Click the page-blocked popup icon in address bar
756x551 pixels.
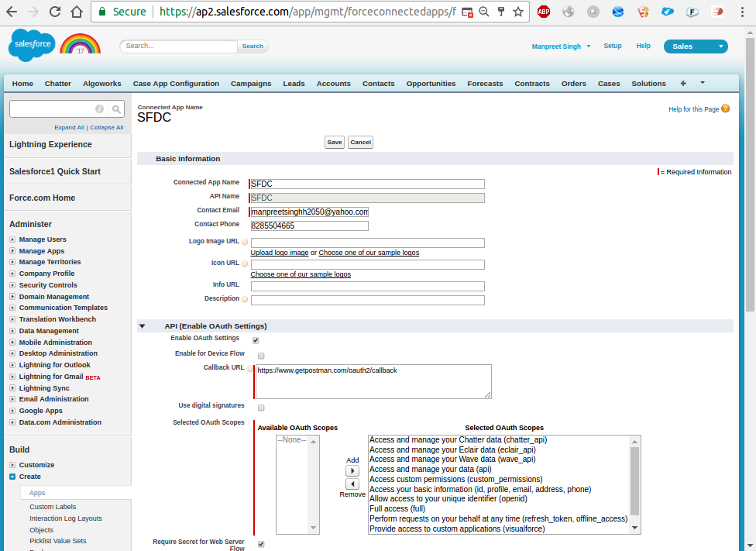tap(467, 12)
